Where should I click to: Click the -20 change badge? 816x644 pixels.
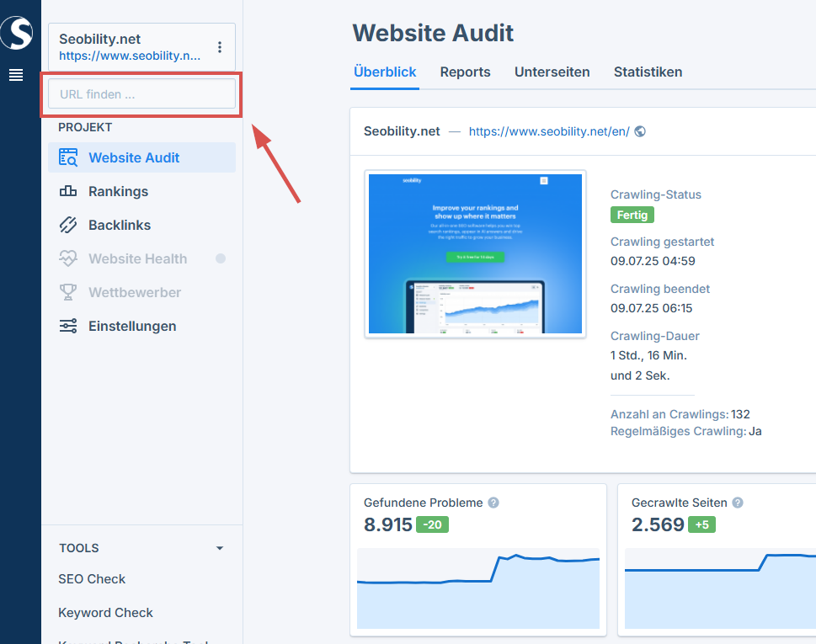point(433,524)
